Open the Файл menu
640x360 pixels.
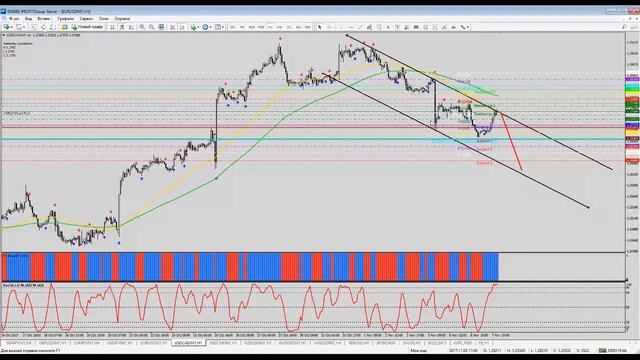point(13,19)
